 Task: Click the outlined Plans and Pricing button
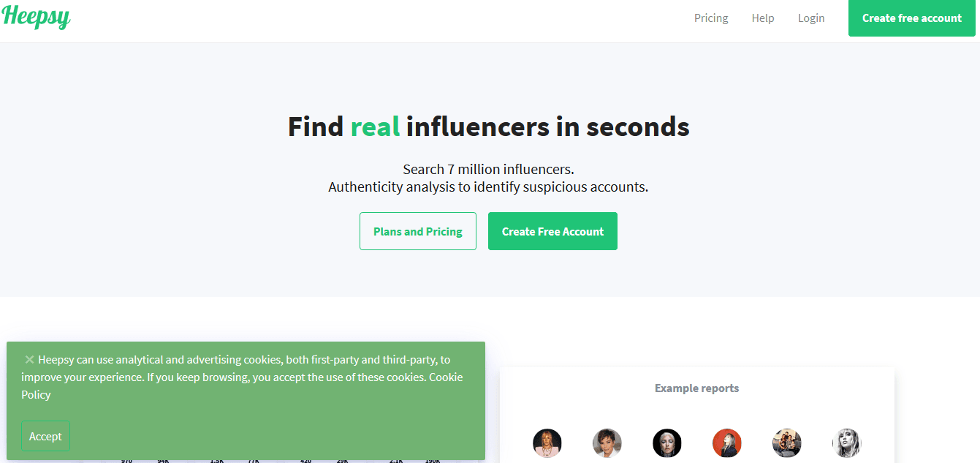pyautogui.click(x=418, y=231)
